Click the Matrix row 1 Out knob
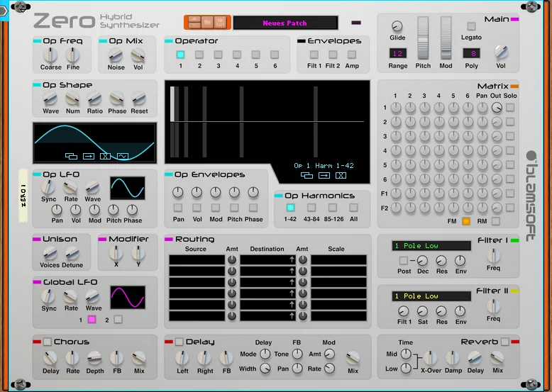The width and height of the screenshot is (552, 392). pyautogui.click(x=497, y=108)
